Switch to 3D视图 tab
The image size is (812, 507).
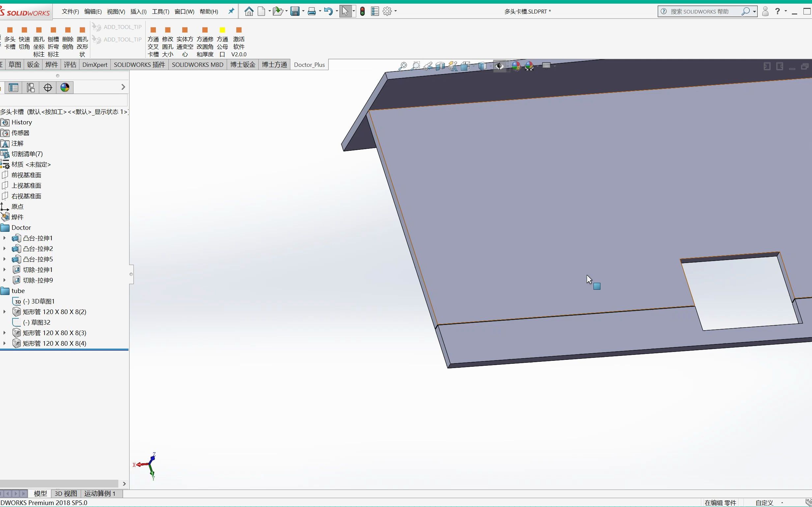66,494
